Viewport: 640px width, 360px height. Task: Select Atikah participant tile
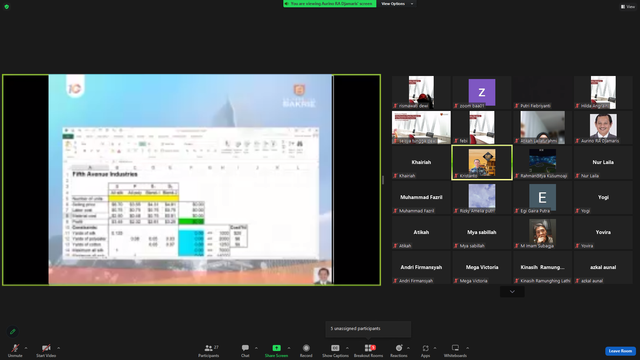point(421,233)
